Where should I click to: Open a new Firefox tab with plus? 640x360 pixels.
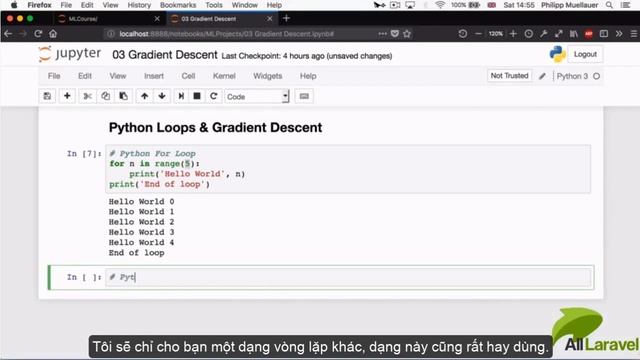[x=286, y=18]
